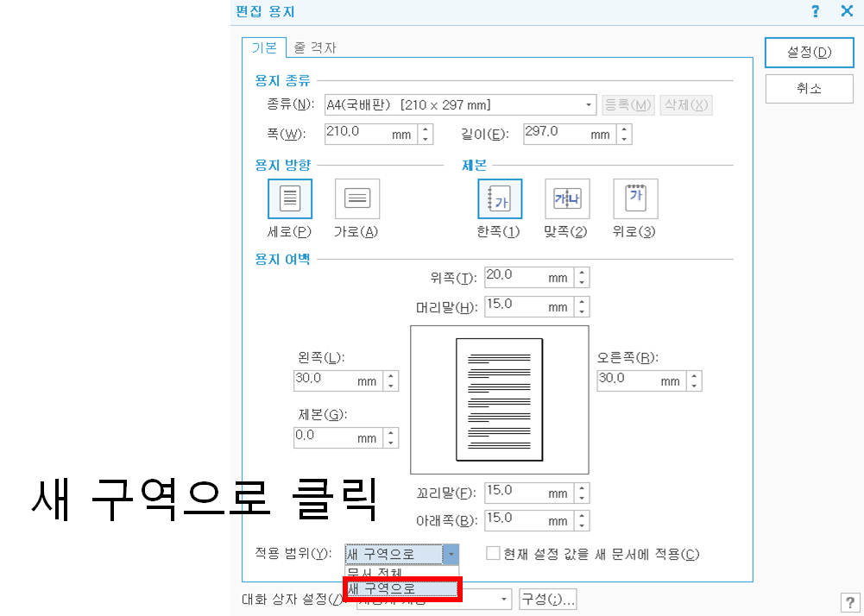Choose the 맞쪽 facing-pages binding icon

(566, 198)
